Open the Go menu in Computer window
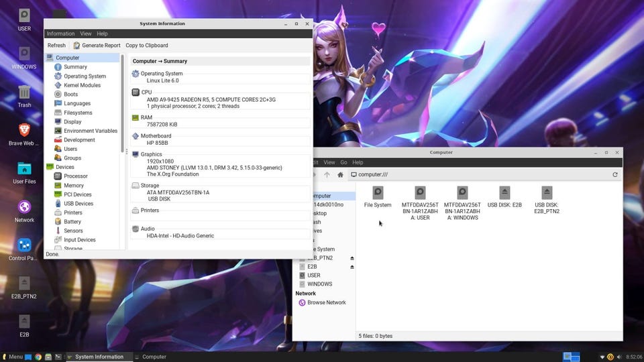This screenshot has height=362, width=644. 343,162
